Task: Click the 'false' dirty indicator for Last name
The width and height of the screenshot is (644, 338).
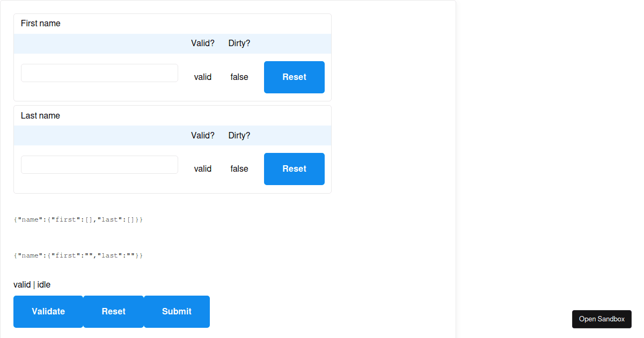Action: click(x=239, y=168)
